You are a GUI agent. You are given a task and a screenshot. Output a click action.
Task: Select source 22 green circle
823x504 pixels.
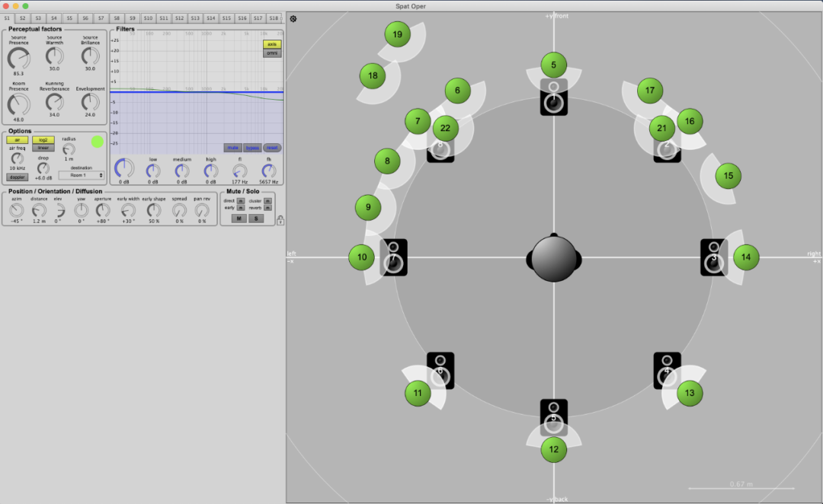coord(446,128)
